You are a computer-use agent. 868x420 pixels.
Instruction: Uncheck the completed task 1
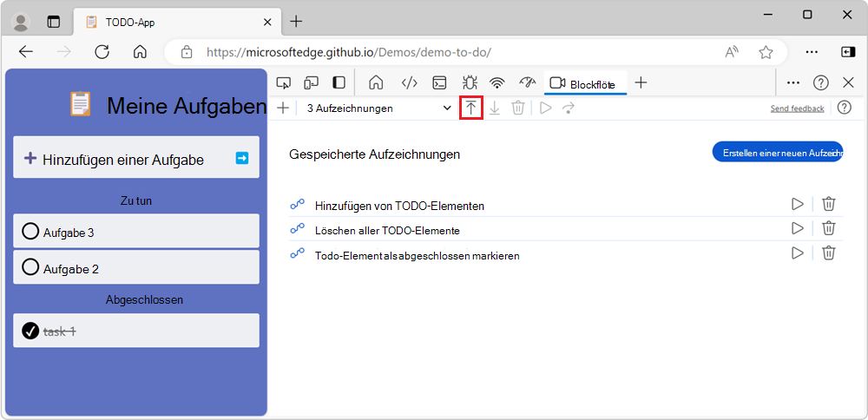click(30, 331)
